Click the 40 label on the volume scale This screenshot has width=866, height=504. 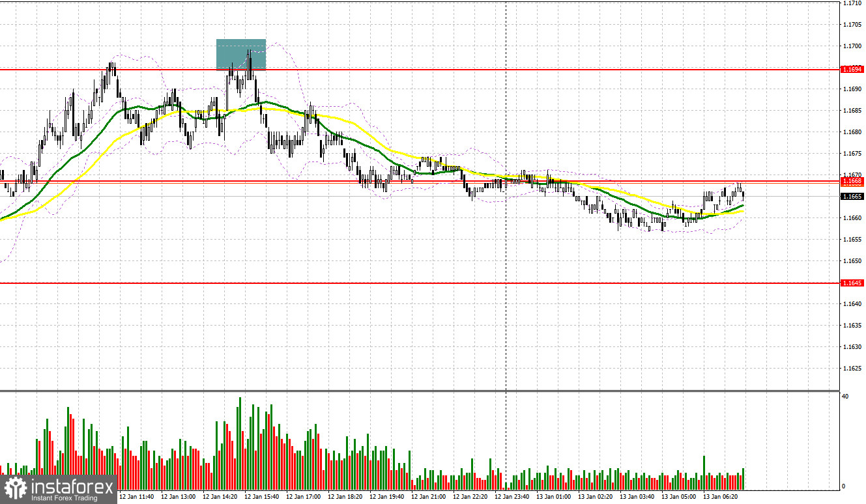point(845,396)
